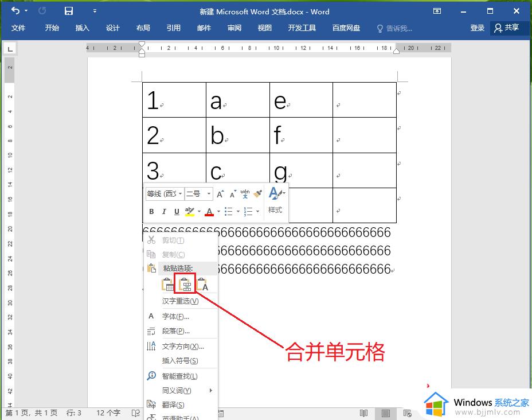Open the Numbering dropdown arrow
The image size is (532, 420).
point(258,212)
